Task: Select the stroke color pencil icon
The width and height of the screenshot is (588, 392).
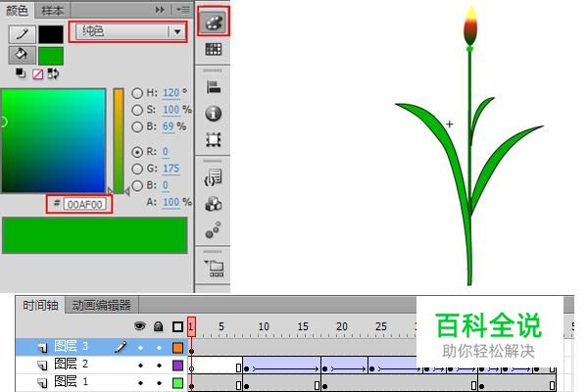Action: click(x=23, y=34)
